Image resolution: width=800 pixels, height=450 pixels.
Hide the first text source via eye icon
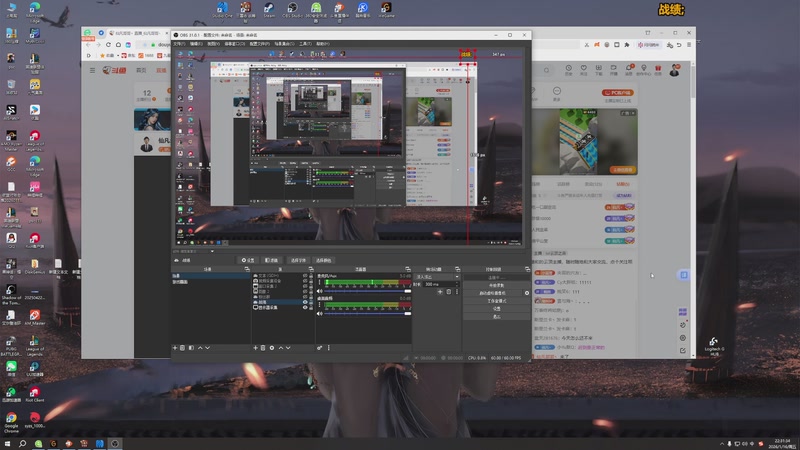pyautogui.click(x=305, y=275)
